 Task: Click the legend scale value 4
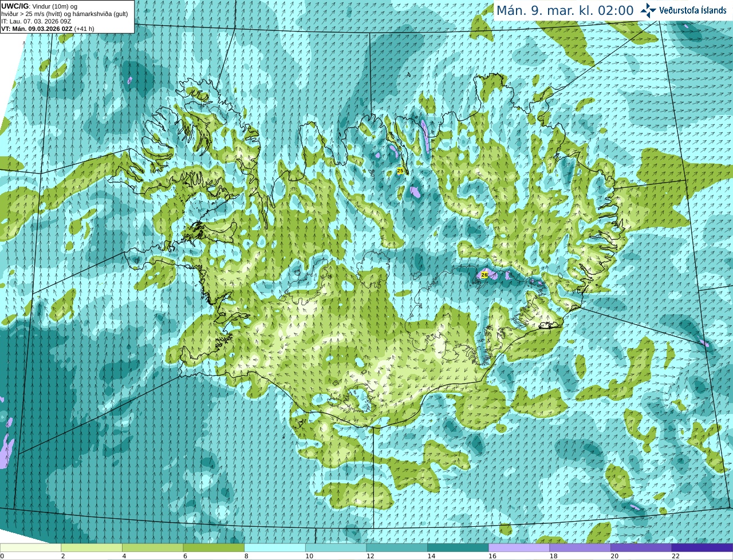(x=124, y=556)
